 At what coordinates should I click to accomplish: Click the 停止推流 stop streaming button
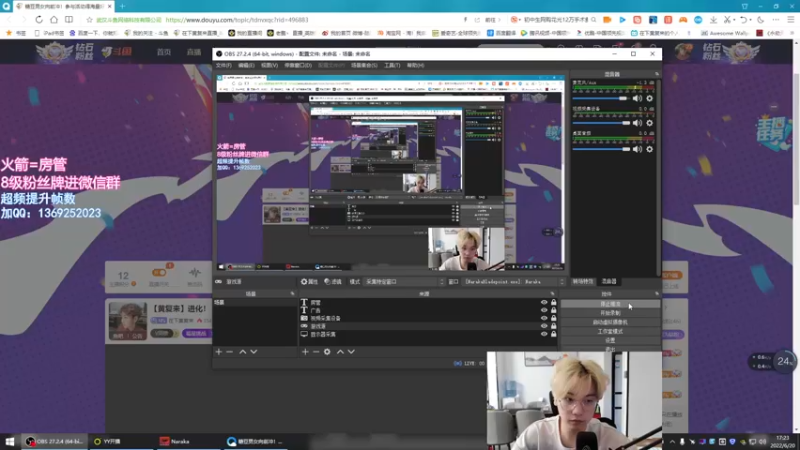(610, 304)
